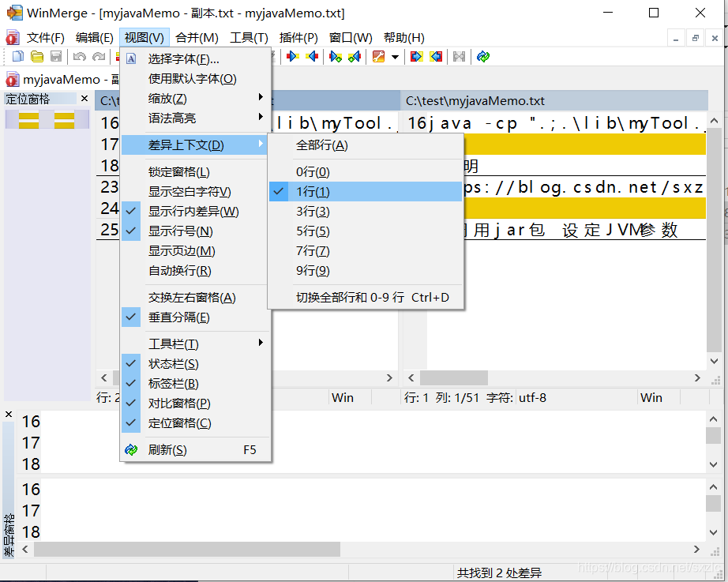Click Copy all to right icon

click(x=416, y=57)
